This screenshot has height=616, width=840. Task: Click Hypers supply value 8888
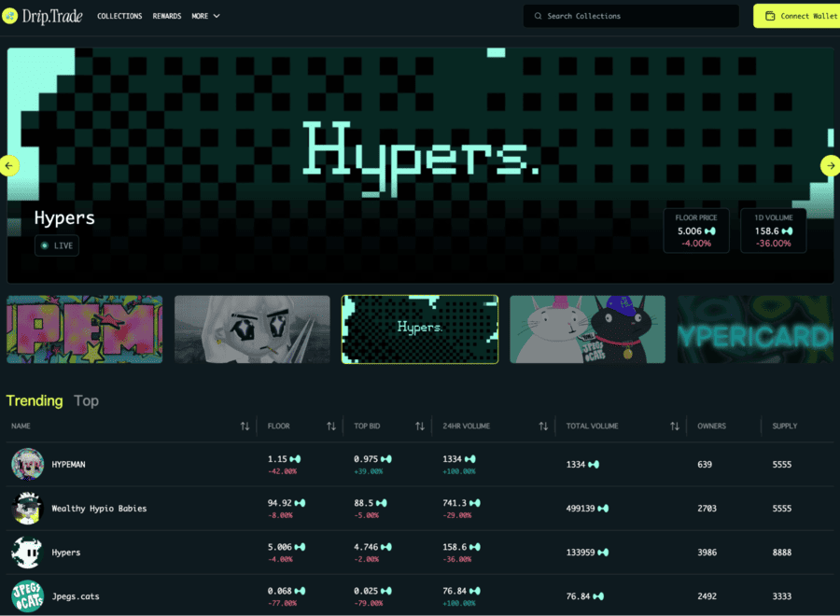pyautogui.click(x=781, y=553)
